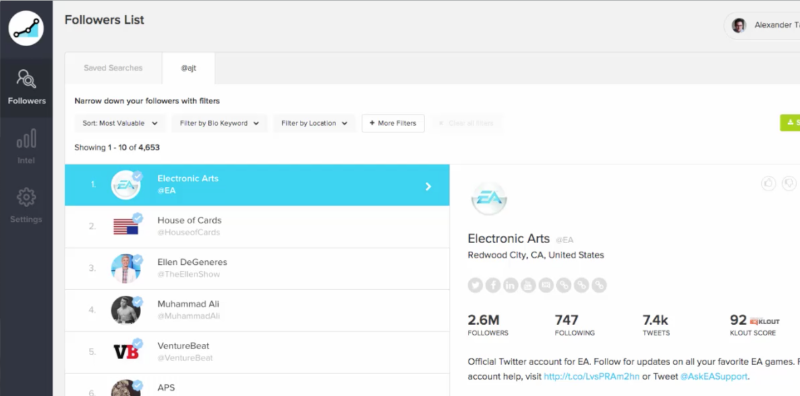The width and height of the screenshot is (800, 396).
Task: Open Filter by Bio Keyword dropdown
Action: click(x=219, y=123)
